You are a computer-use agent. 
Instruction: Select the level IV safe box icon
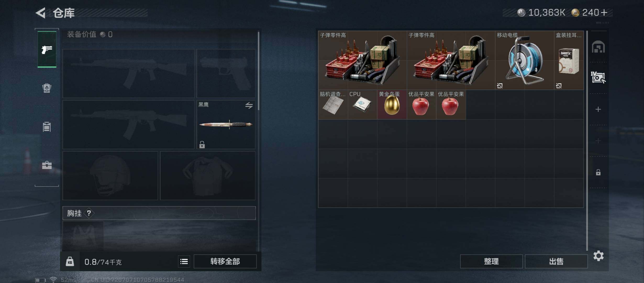598,78
